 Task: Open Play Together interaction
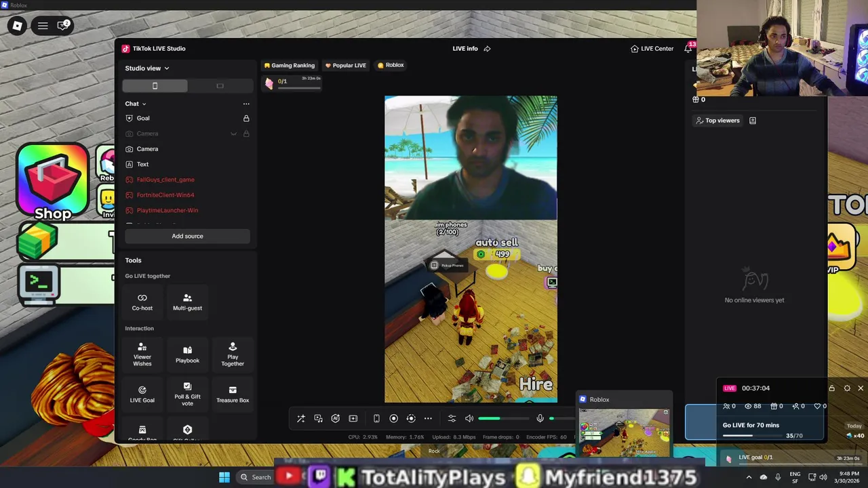pos(233,354)
